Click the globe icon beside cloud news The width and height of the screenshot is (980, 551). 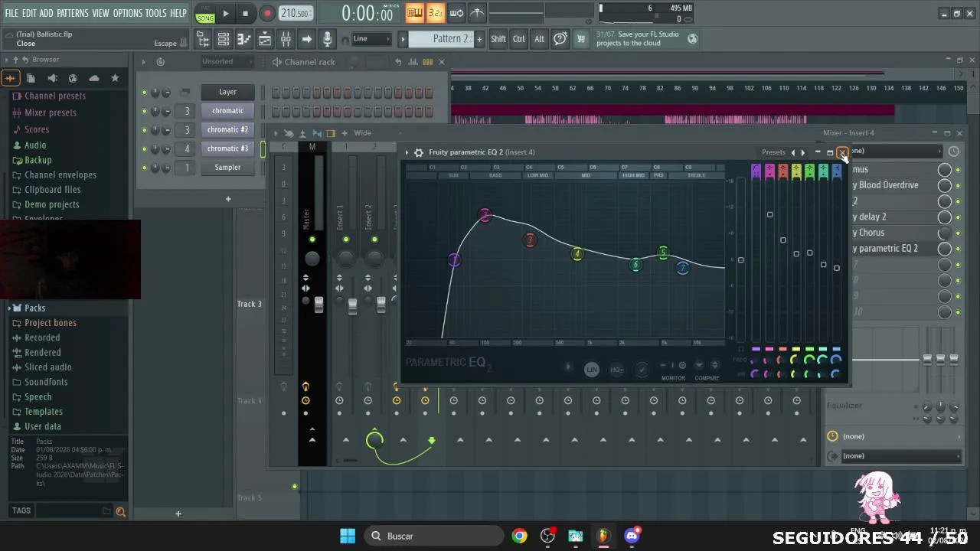[x=693, y=39]
